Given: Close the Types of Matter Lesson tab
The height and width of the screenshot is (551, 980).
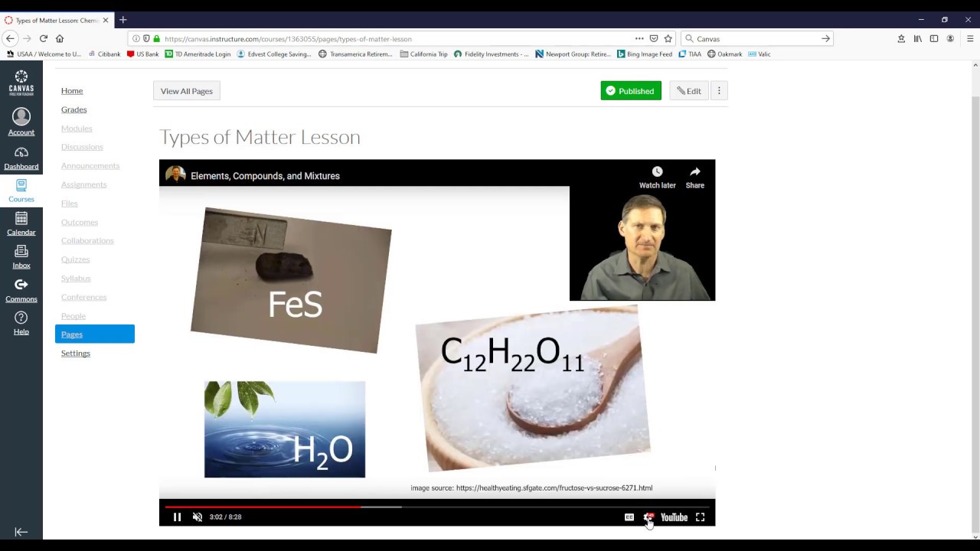Looking at the screenshot, I should [x=106, y=20].
